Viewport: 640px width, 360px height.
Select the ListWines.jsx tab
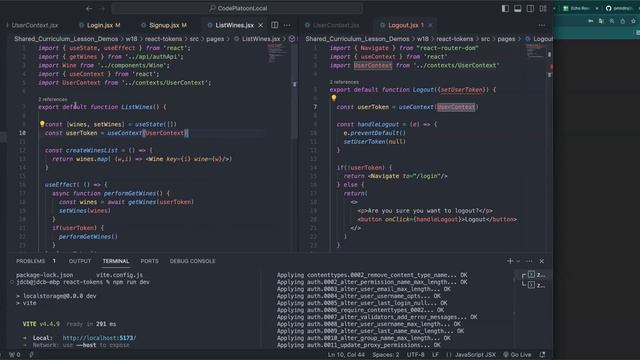point(234,25)
